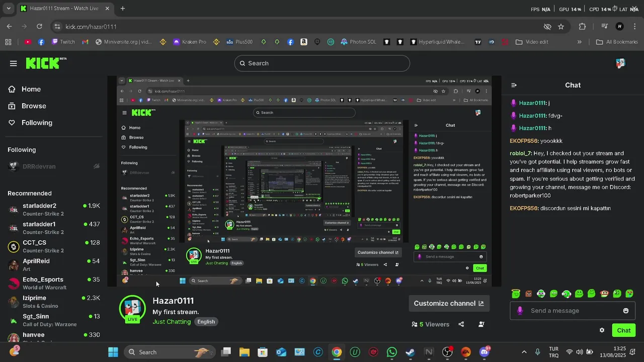This screenshot has height=362, width=644.
Task: Open starladder1 recommended channel
Action: click(54, 228)
